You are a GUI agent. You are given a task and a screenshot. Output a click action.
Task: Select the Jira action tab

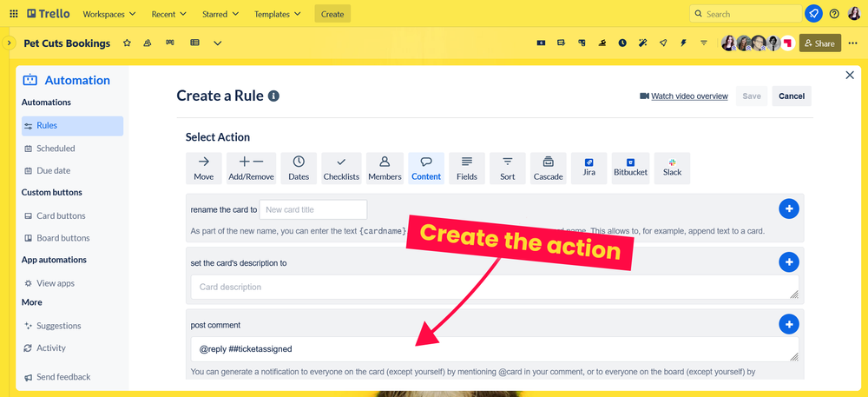point(589,169)
